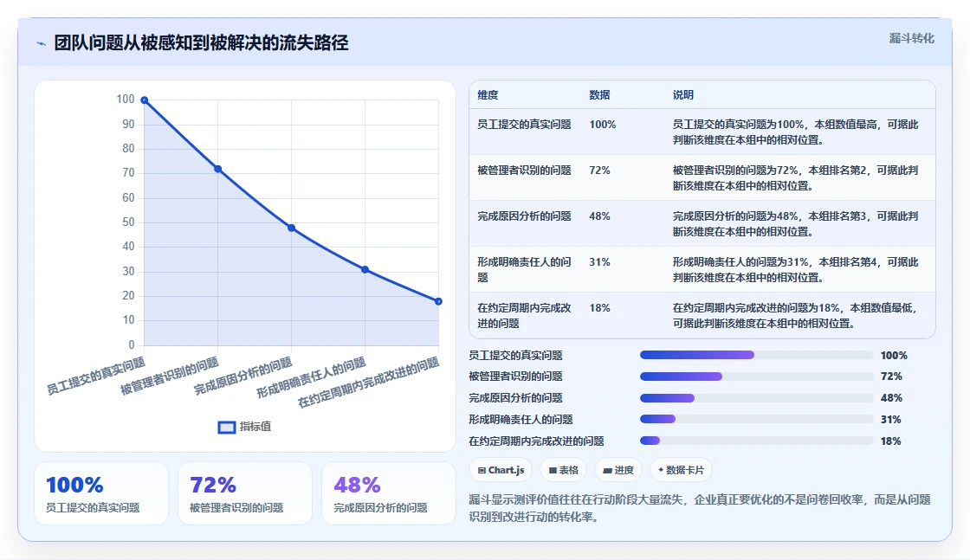Click the lightning icon beside the title
The image size is (970, 560).
(x=42, y=44)
